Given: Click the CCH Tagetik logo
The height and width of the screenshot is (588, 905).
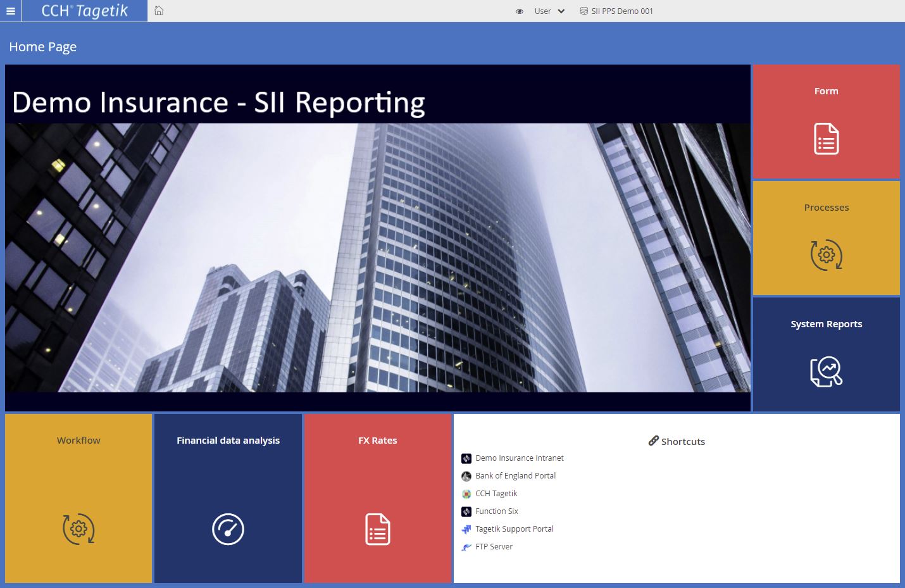Looking at the screenshot, I should tap(85, 11).
